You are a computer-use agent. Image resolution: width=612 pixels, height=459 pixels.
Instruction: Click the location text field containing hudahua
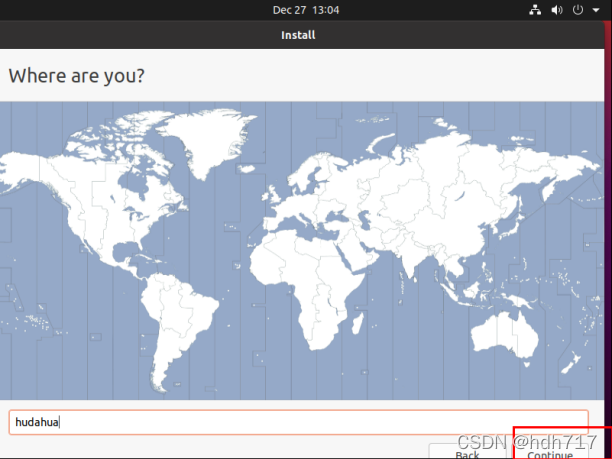(x=299, y=422)
